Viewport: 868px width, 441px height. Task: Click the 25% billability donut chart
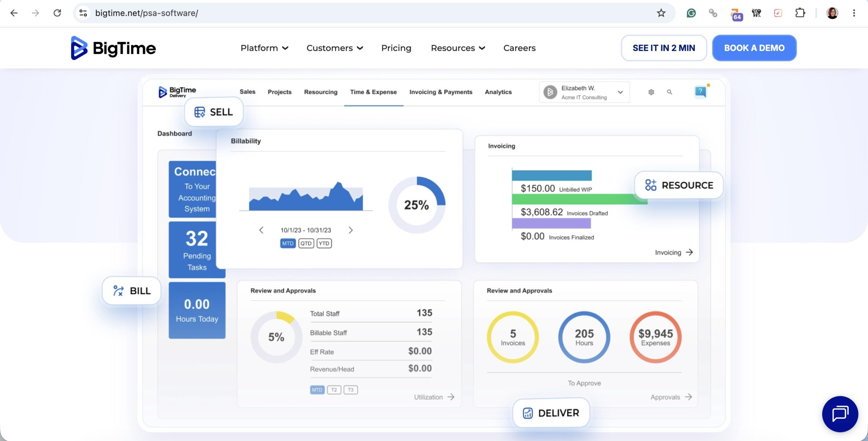pos(416,205)
